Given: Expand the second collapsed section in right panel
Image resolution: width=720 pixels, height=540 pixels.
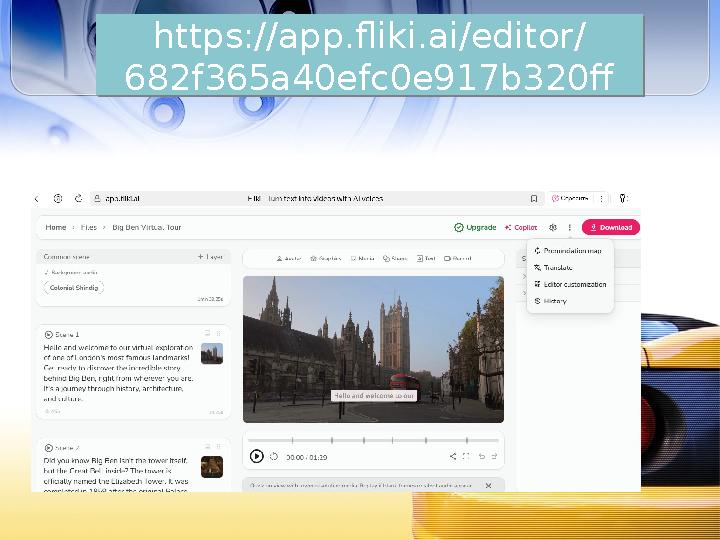Looking at the screenshot, I should (x=524, y=293).
